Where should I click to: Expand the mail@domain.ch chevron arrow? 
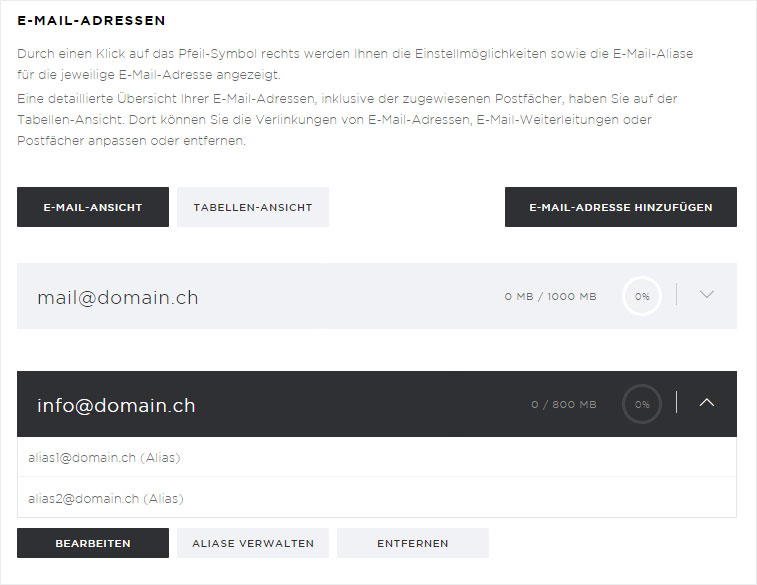tap(706, 294)
